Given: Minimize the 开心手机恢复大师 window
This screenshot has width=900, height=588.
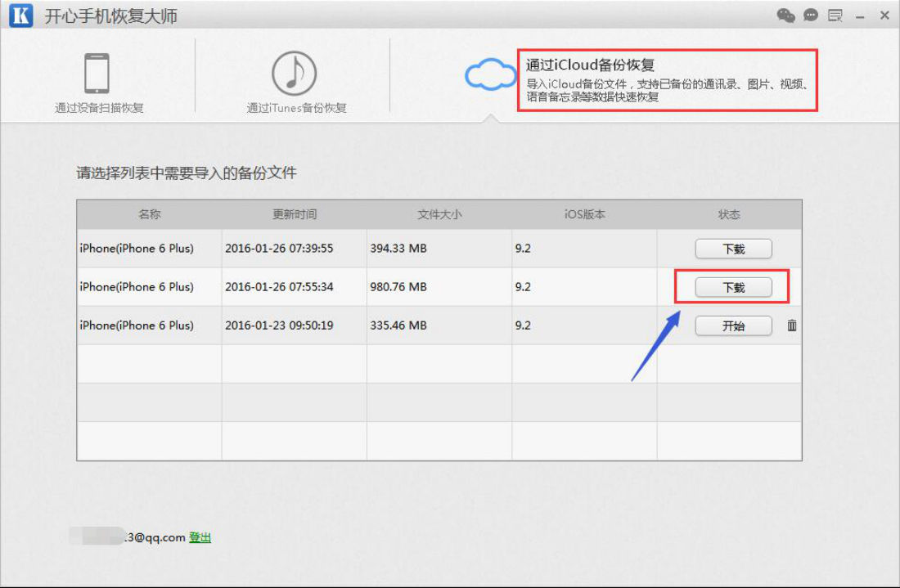Looking at the screenshot, I should pos(860,16).
